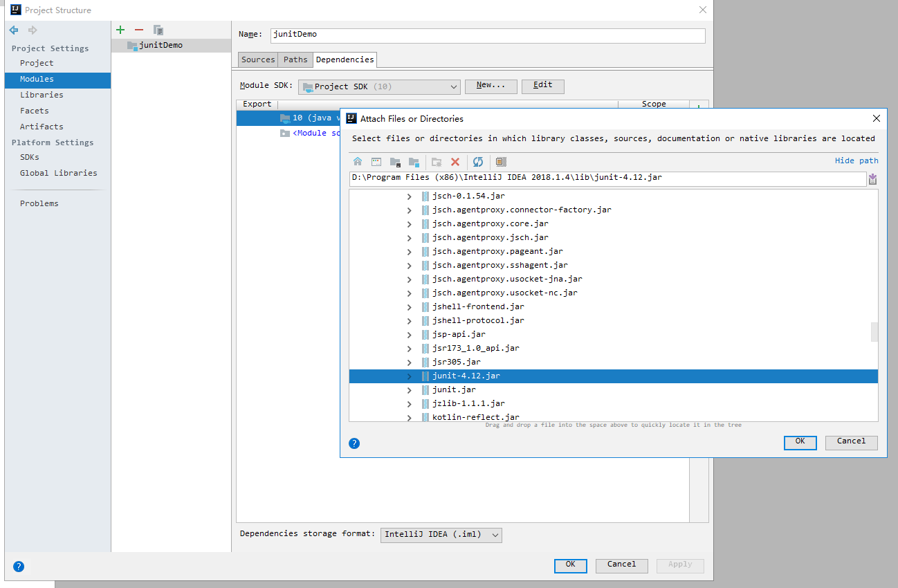Click the Forward navigation arrow
The image size is (898, 588).
(32, 30)
